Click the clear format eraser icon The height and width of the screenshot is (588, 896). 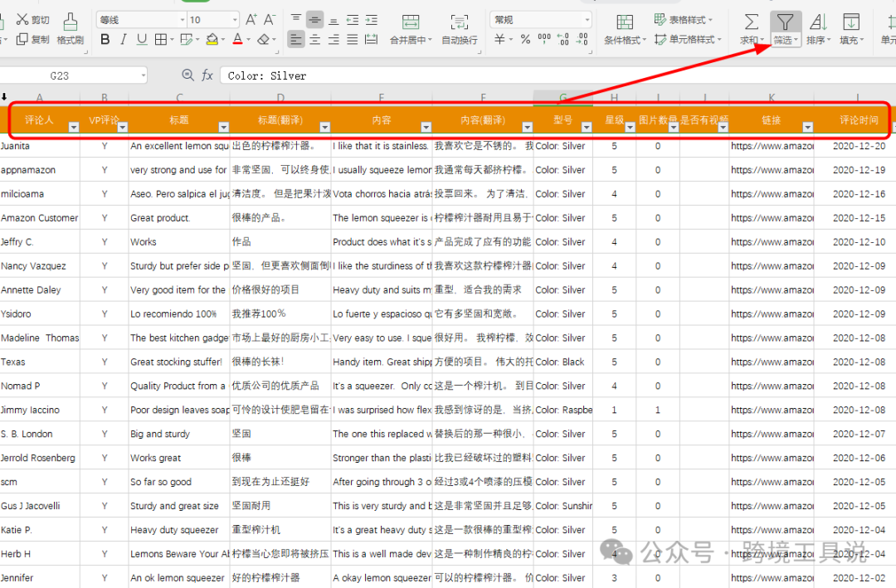tap(263, 40)
